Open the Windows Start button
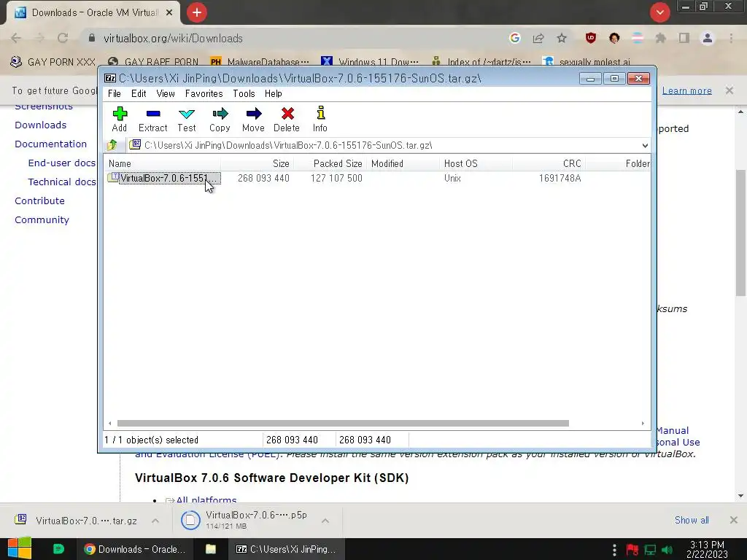The image size is (747, 560). [x=20, y=549]
